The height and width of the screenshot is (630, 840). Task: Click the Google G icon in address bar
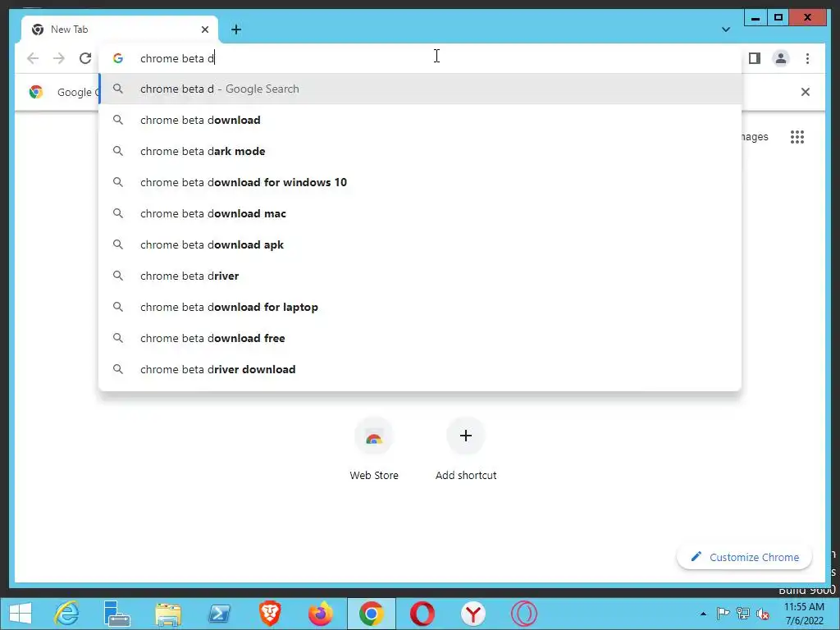[118, 58]
